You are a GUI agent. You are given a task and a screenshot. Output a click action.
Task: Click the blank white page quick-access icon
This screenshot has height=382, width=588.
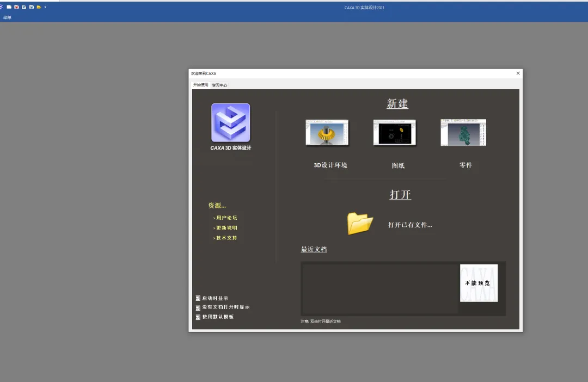coord(9,7)
